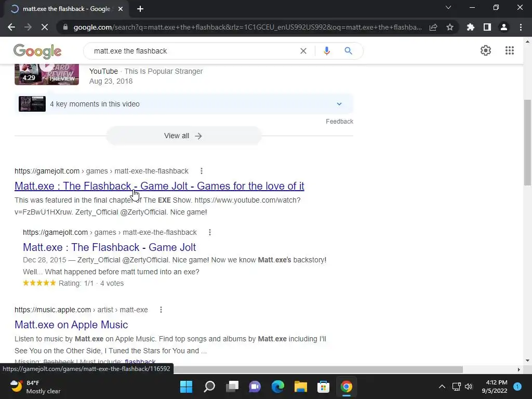Viewport: 532px width, 399px height.
Task: Open the Google apps grid
Action: pyautogui.click(x=510, y=50)
